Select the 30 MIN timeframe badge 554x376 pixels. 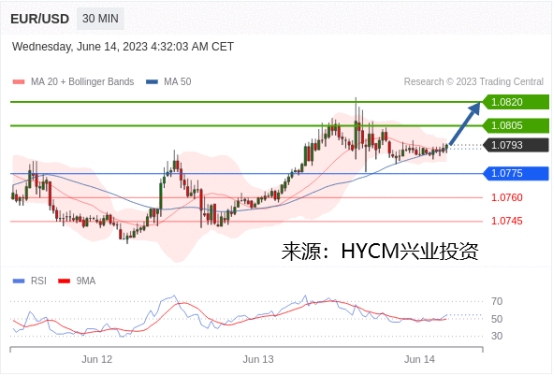(x=100, y=19)
